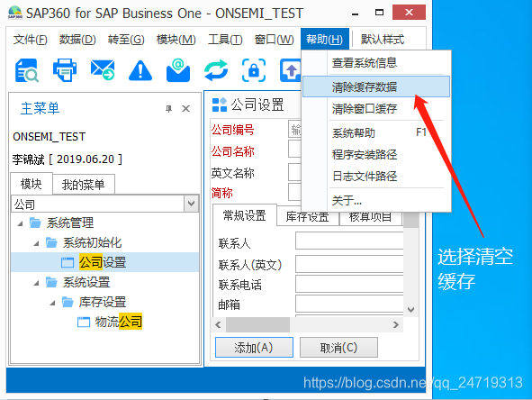Viewport: 532px width, 400px height.
Task: Open the 数据(D) menu
Action: point(77,40)
